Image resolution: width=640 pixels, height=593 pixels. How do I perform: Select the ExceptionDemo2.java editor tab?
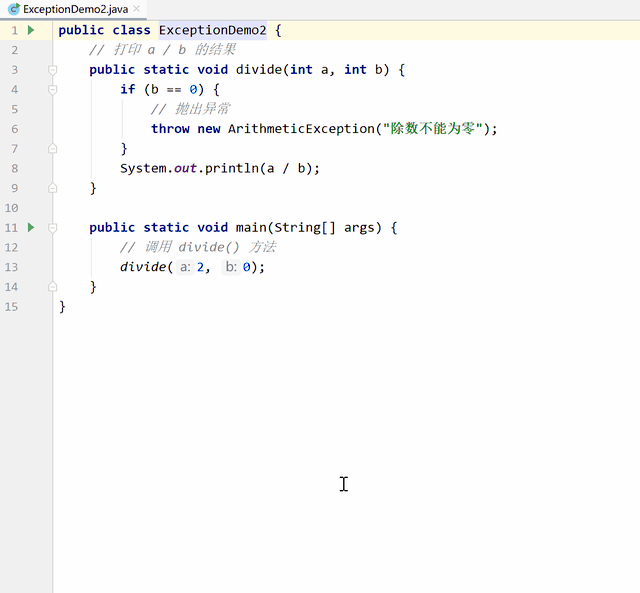click(73, 9)
